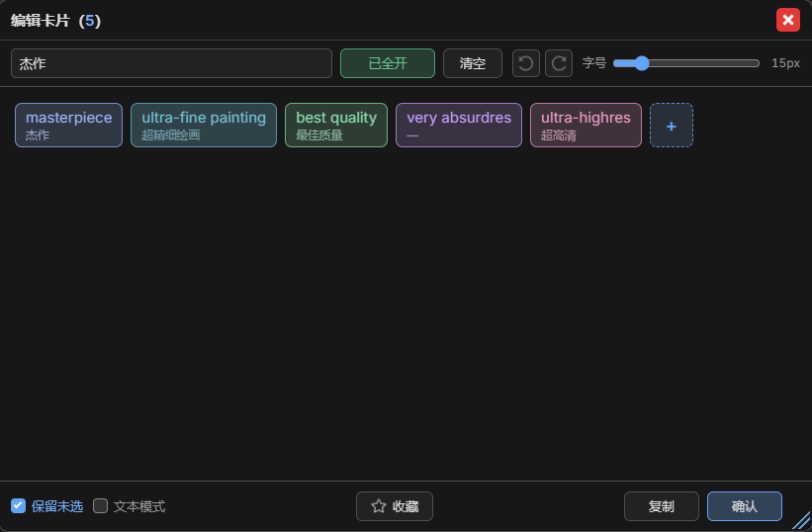Click the 复制 button
The image size is (812, 532).
pos(662,506)
